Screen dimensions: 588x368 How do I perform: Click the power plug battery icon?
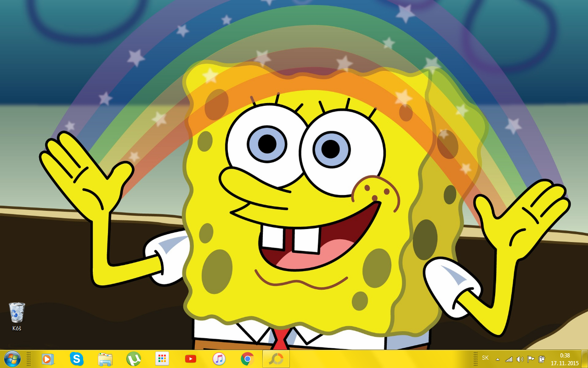[x=542, y=359]
